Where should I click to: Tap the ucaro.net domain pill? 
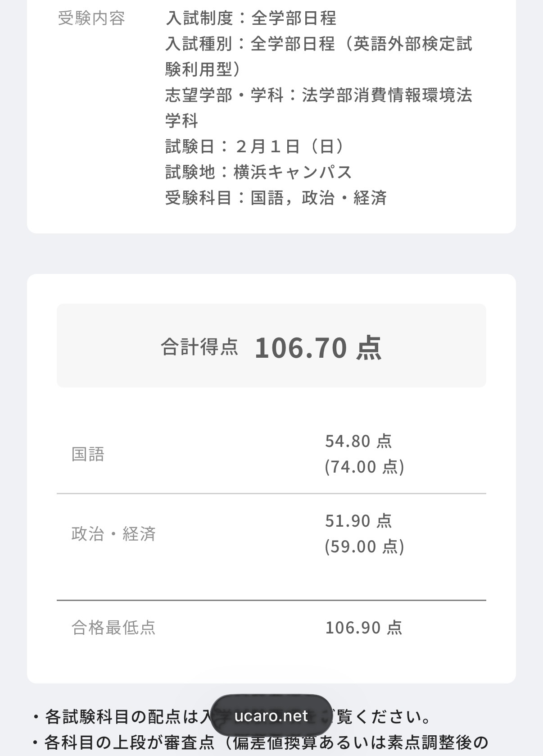tap(271, 716)
